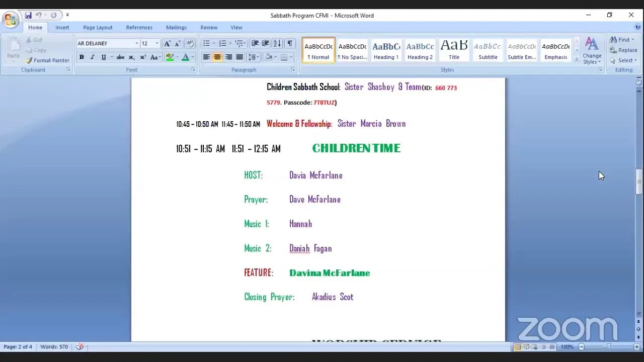Viewport: 644px width, 362px height.
Task: Open the Office Button menu
Action: [x=10, y=20]
